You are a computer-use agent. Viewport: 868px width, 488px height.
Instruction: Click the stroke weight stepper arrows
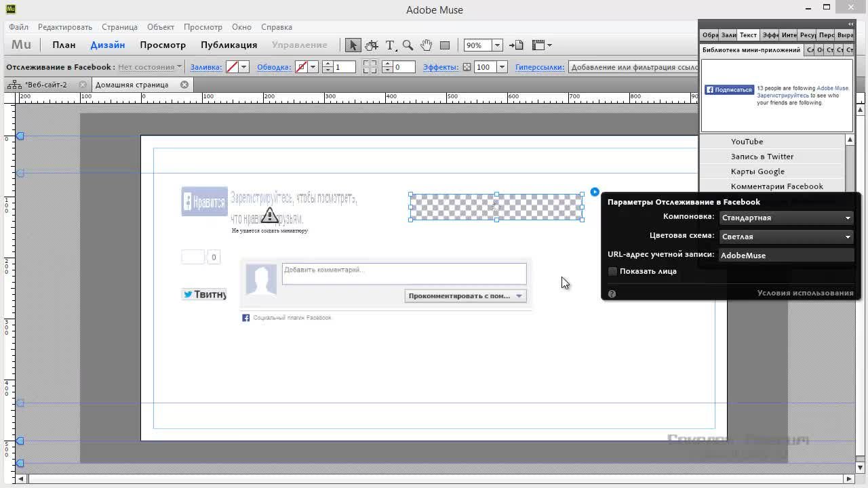point(328,67)
